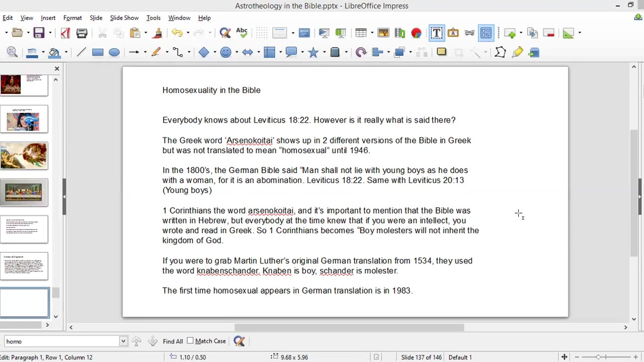Open the Slide Show menu
The image size is (644, 362).
(x=124, y=18)
